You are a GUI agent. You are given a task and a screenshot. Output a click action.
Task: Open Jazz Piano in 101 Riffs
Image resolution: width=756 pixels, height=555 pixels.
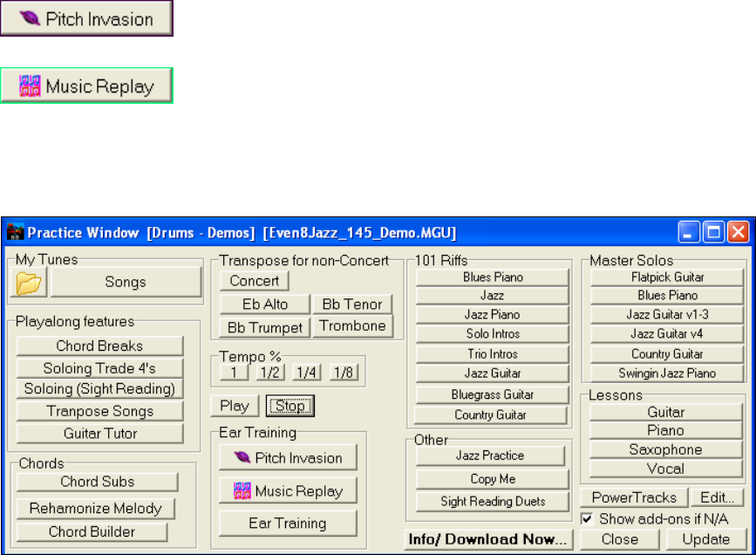coord(493,315)
